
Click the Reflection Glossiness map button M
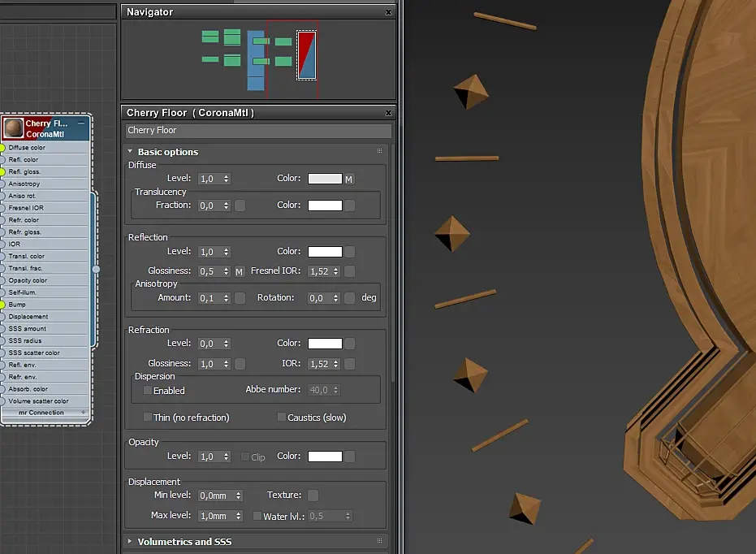239,271
